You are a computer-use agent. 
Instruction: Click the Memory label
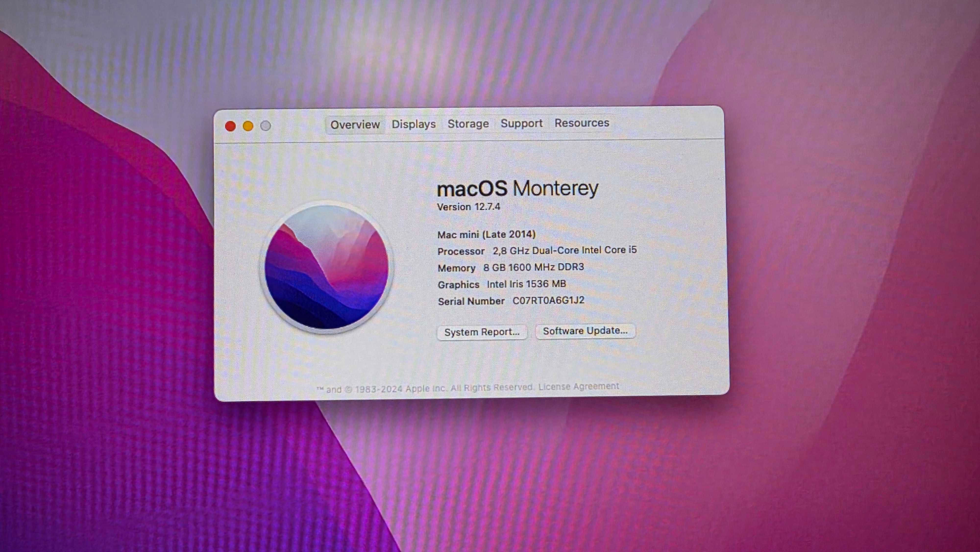pos(456,268)
